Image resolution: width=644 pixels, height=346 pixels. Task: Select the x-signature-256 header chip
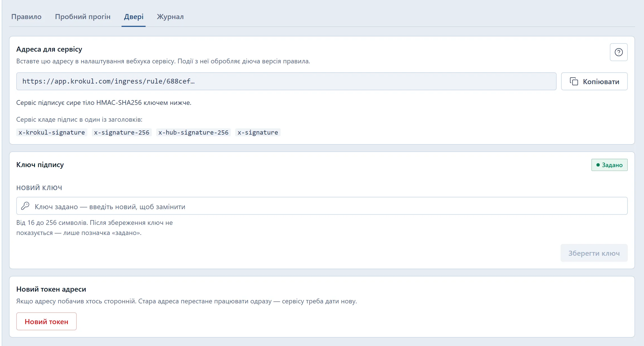tap(122, 132)
